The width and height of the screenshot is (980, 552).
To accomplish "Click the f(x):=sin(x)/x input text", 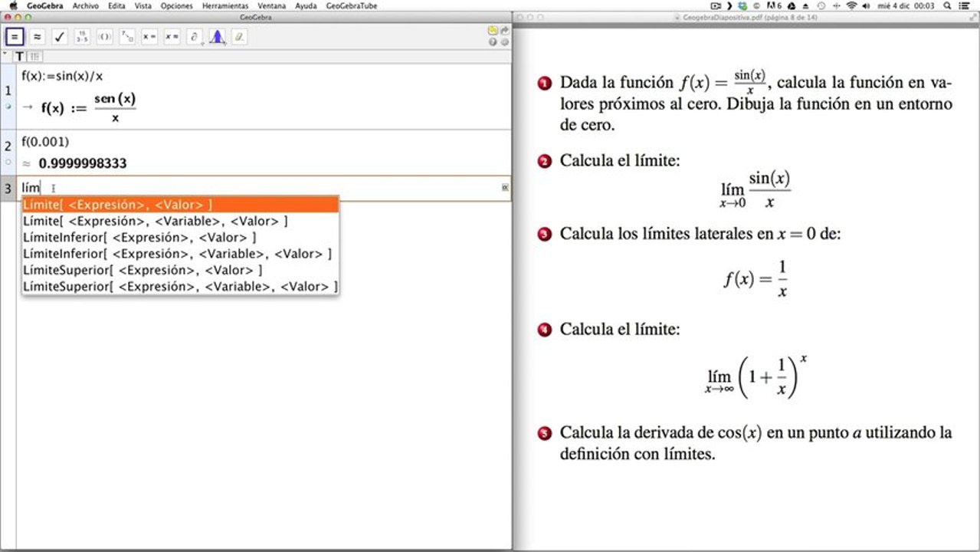I will [62, 76].
